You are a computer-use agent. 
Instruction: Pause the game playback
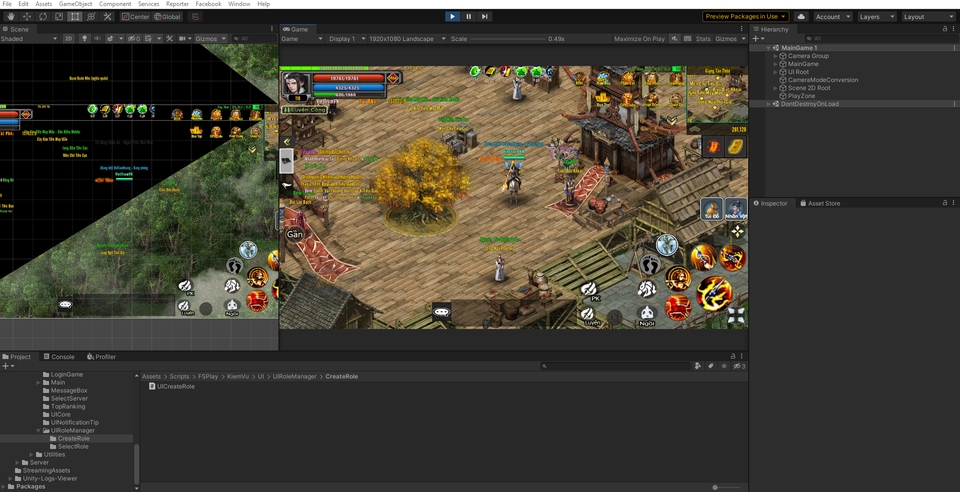(468, 17)
